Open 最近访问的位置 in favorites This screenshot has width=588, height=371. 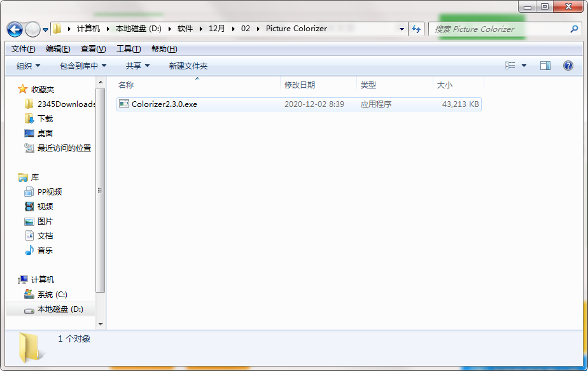pyautogui.click(x=64, y=148)
